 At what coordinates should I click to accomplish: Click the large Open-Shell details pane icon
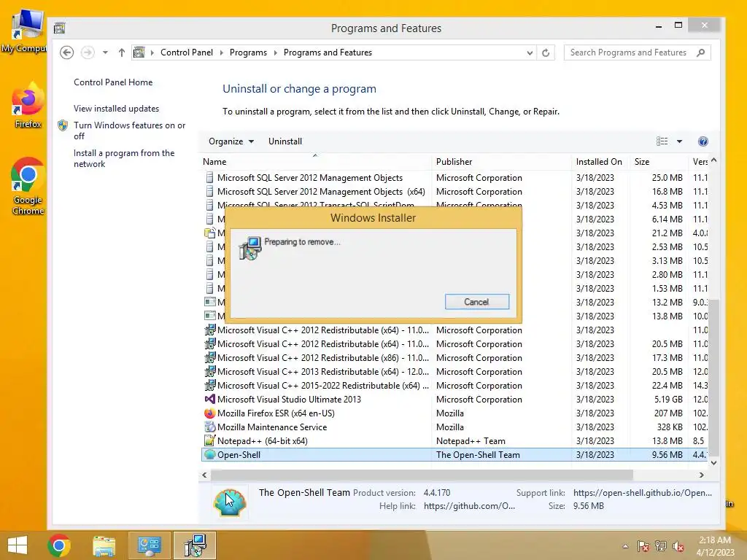[230, 502]
